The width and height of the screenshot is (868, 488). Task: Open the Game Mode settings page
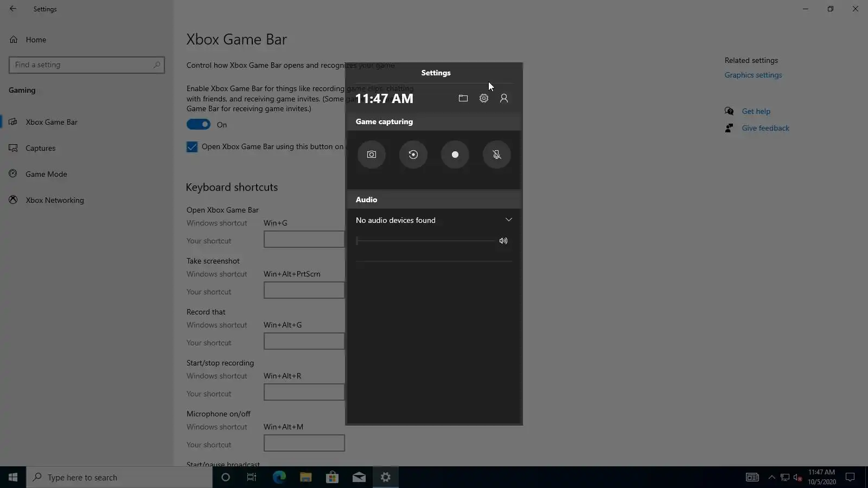click(x=47, y=174)
